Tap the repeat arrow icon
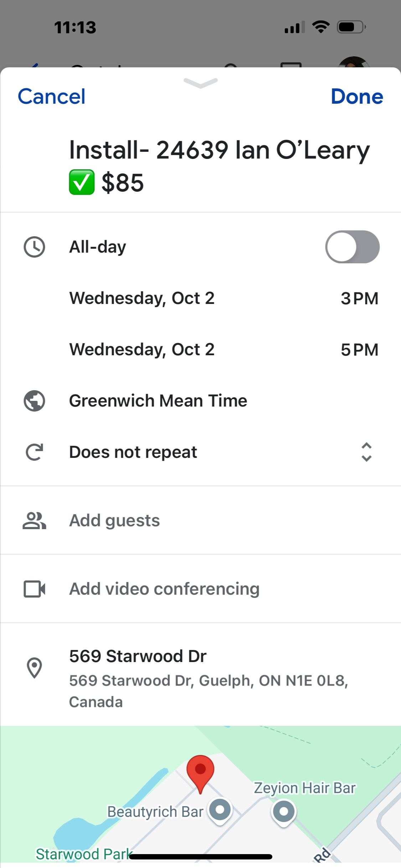The height and width of the screenshot is (868, 401). (x=34, y=452)
